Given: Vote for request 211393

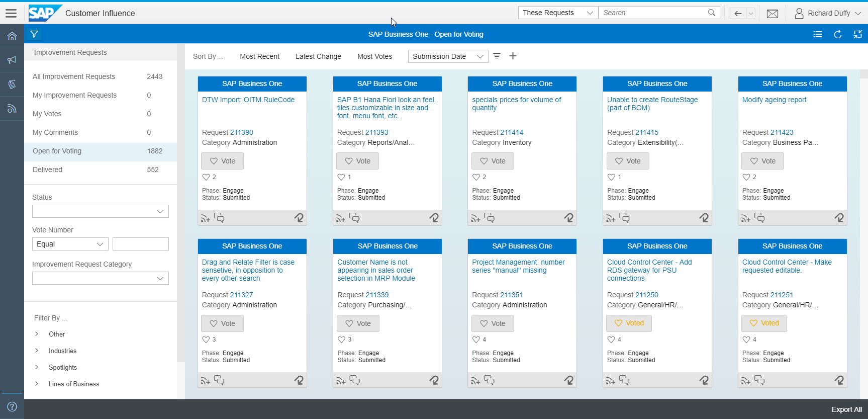Looking at the screenshot, I should click(x=357, y=161).
